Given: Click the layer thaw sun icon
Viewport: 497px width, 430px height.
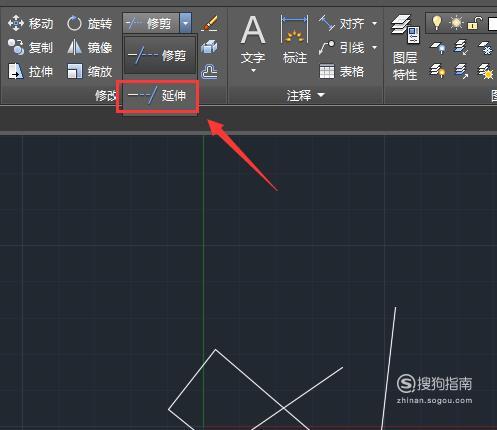Looking at the screenshot, I should tap(486, 71).
